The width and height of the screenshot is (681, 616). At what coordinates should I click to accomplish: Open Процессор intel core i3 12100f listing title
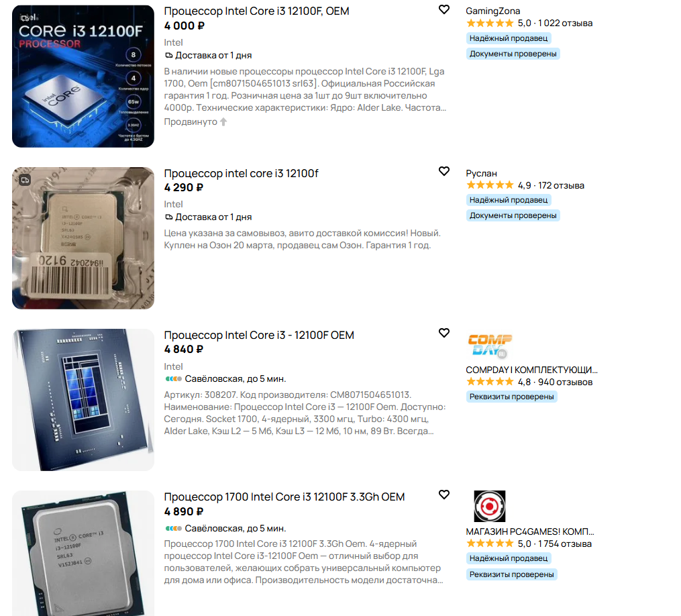241,173
